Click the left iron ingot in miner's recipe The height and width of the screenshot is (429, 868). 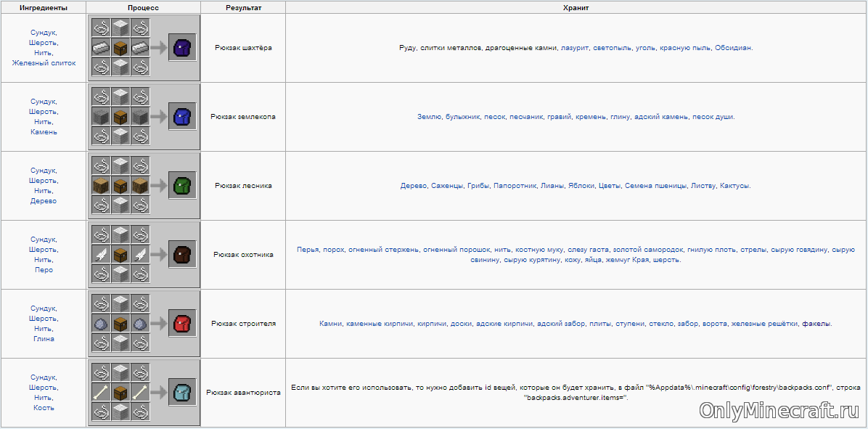tap(101, 48)
